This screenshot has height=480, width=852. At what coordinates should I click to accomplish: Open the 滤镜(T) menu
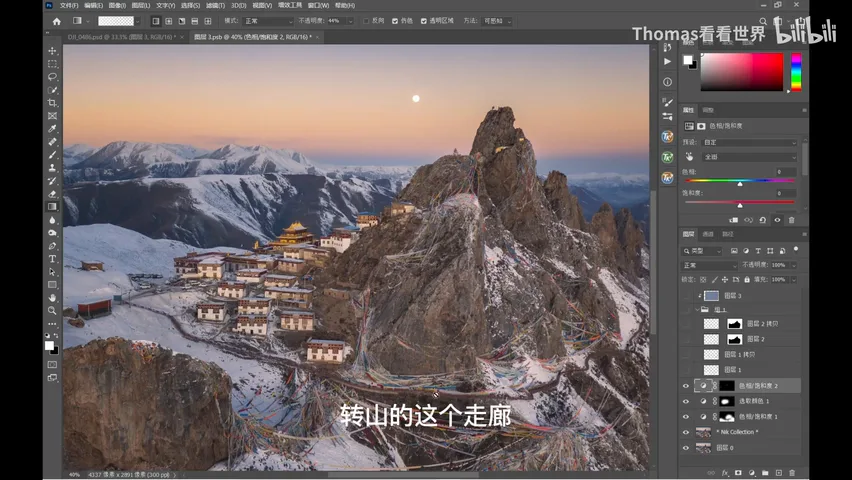[215, 5]
